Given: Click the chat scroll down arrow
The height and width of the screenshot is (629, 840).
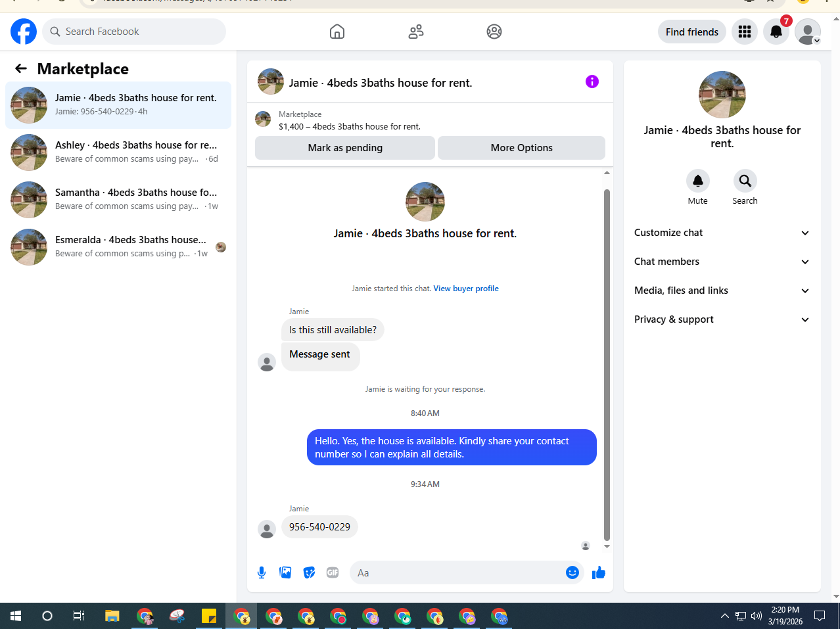Looking at the screenshot, I should point(607,546).
